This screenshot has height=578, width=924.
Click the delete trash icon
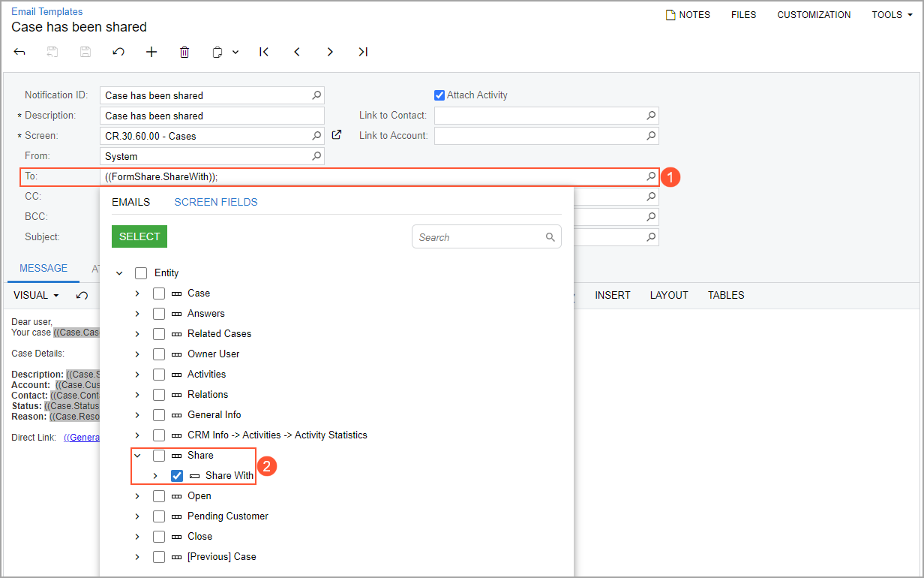click(x=184, y=52)
